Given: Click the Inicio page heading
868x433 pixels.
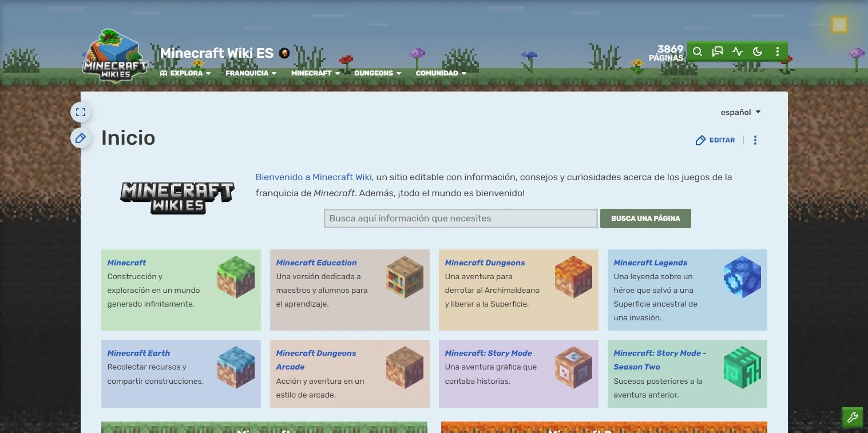Looking at the screenshot, I should (128, 138).
